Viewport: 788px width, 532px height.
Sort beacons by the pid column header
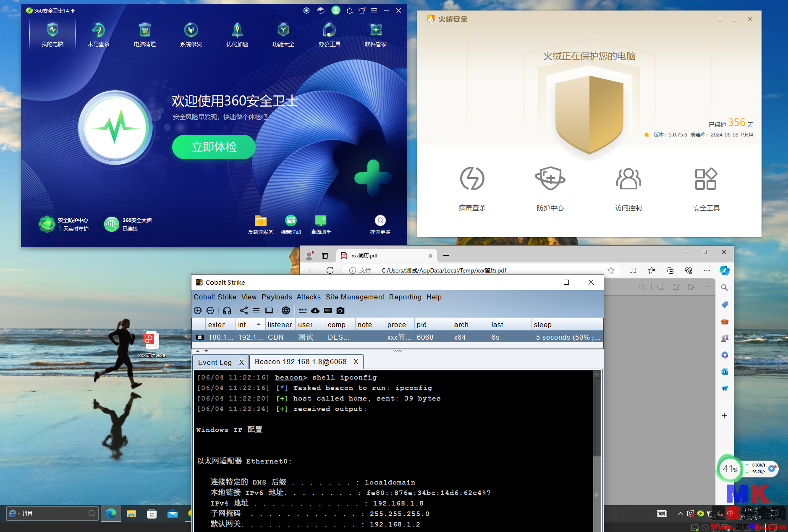point(432,325)
